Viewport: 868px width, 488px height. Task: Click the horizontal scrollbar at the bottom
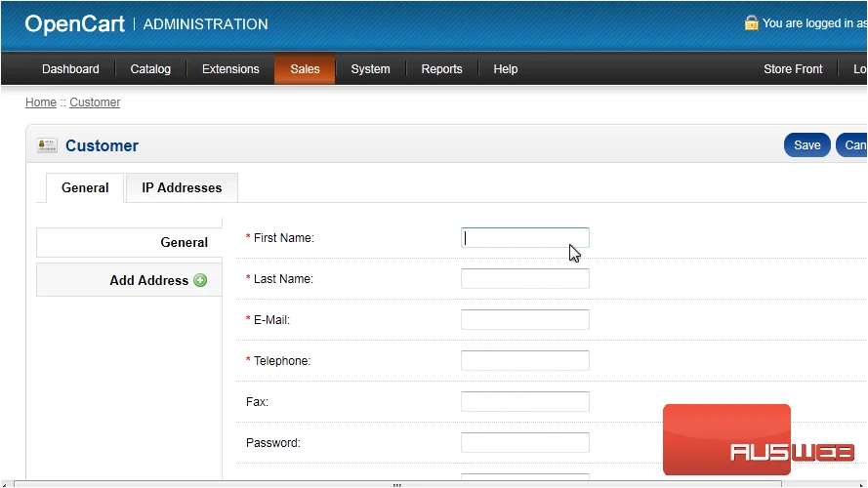point(397,484)
